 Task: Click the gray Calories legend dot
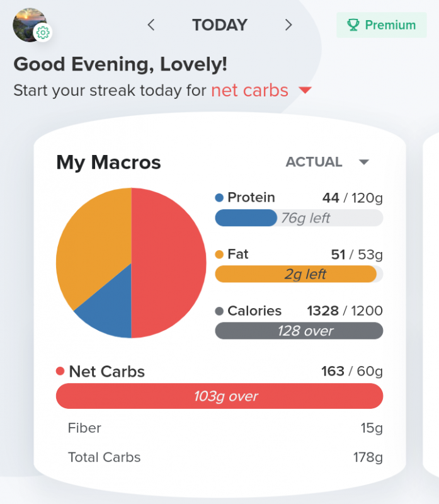click(219, 311)
